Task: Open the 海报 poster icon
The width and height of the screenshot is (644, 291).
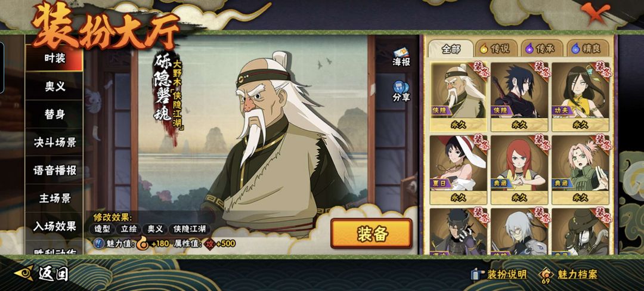Action: pyautogui.click(x=401, y=53)
